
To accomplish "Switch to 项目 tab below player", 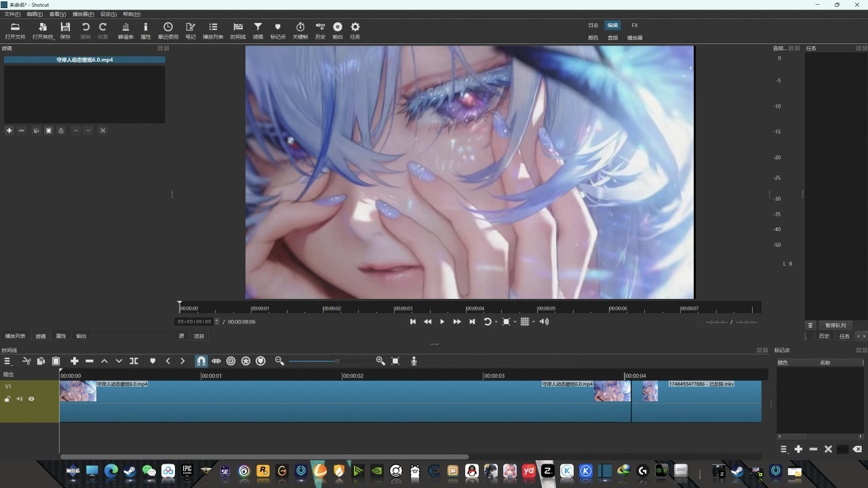I will point(199,336).
